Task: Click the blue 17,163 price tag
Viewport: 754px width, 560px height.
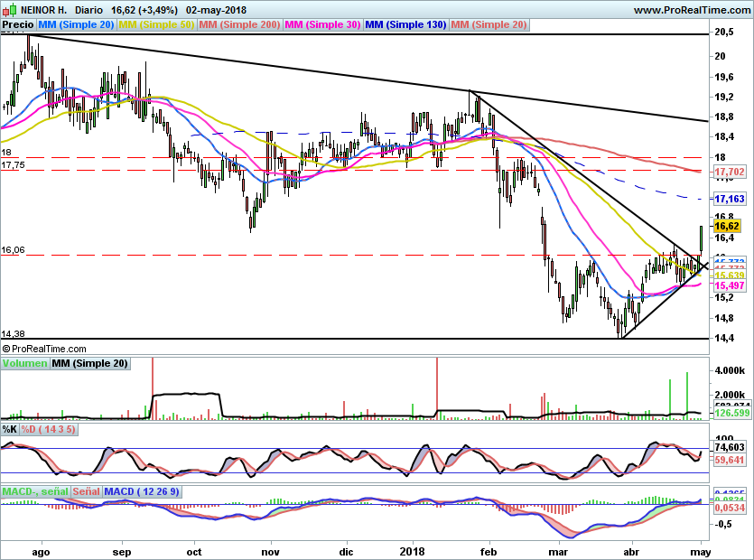Action: coord(728,198)
